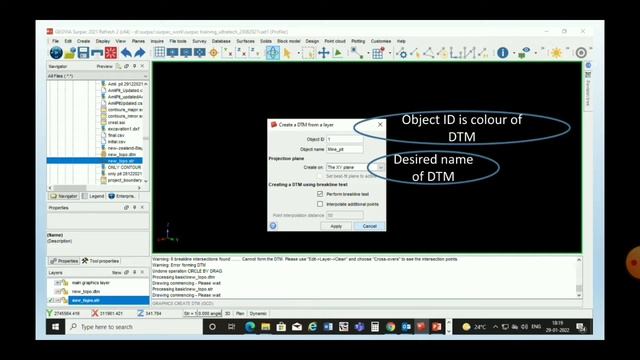Click the blue four-arrow pan tool
The height and width of the screenshot is (360, 640).
[324, 53]
